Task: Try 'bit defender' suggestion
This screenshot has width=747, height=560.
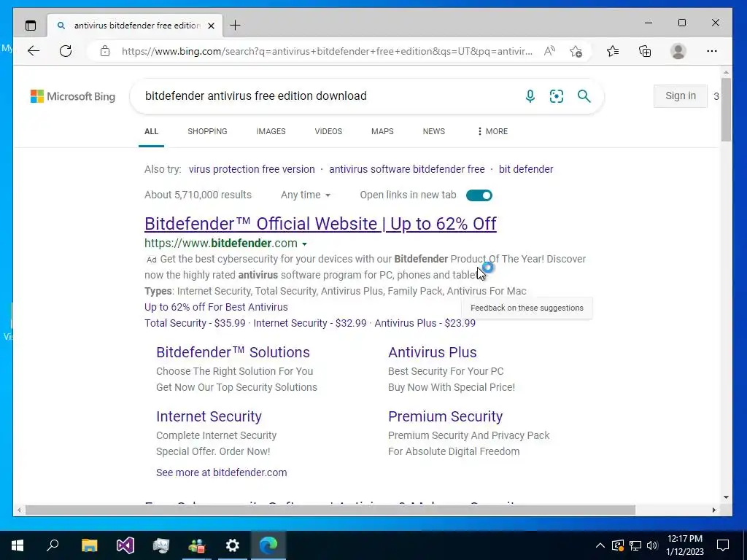Action: (x=526, y=169)
